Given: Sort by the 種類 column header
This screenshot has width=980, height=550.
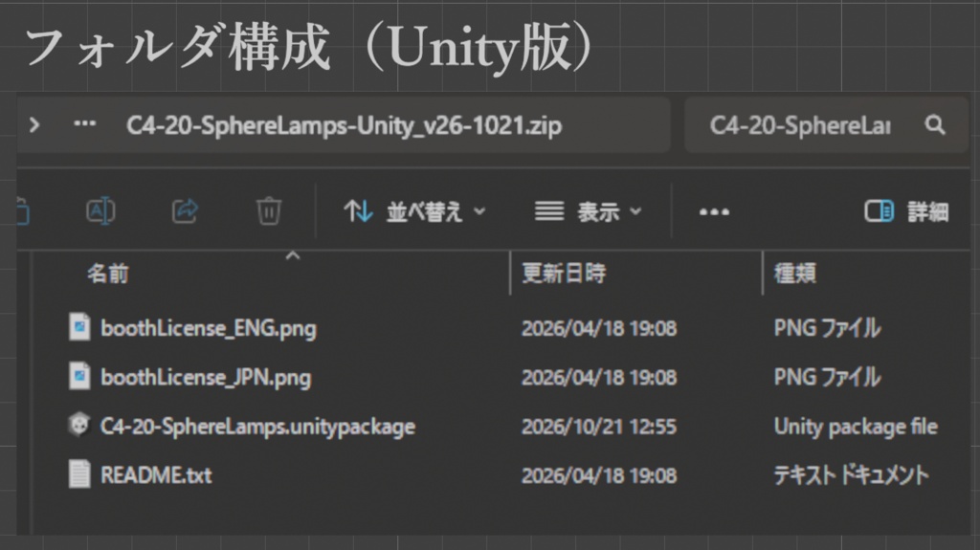Looking at the screenshot, I should [x=795, y=274].
